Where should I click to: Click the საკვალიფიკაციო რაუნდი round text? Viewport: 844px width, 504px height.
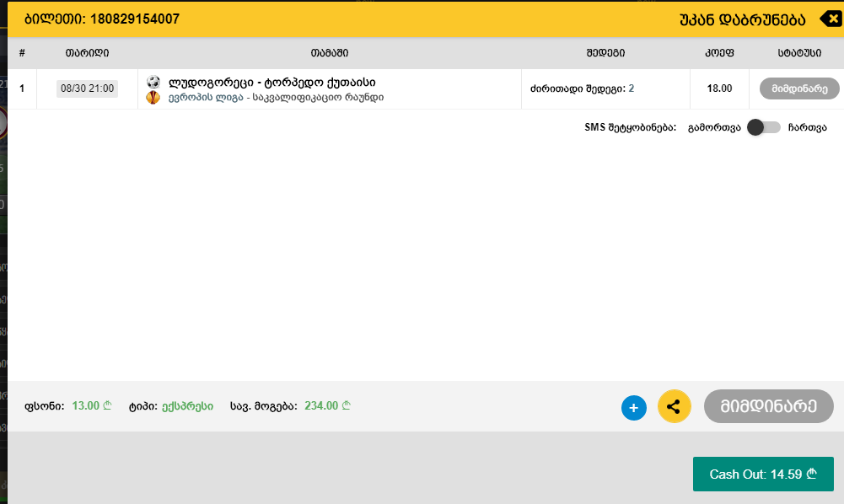[318, 98]
